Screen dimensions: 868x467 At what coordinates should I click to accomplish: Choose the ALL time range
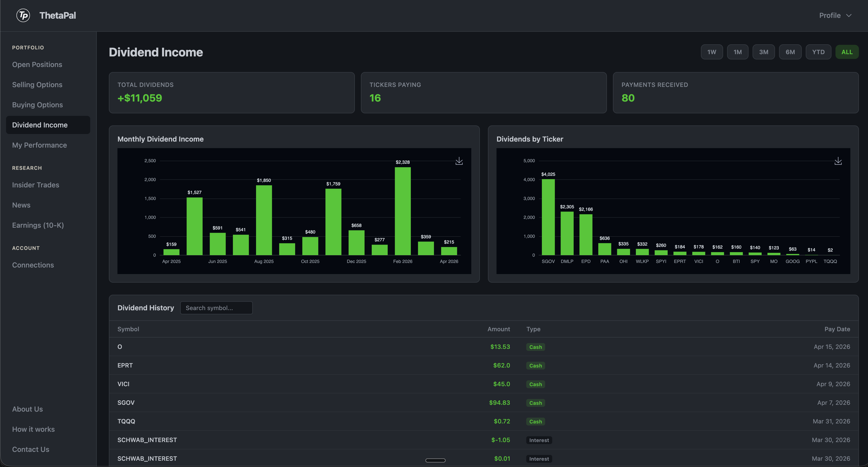pos(847,52)
